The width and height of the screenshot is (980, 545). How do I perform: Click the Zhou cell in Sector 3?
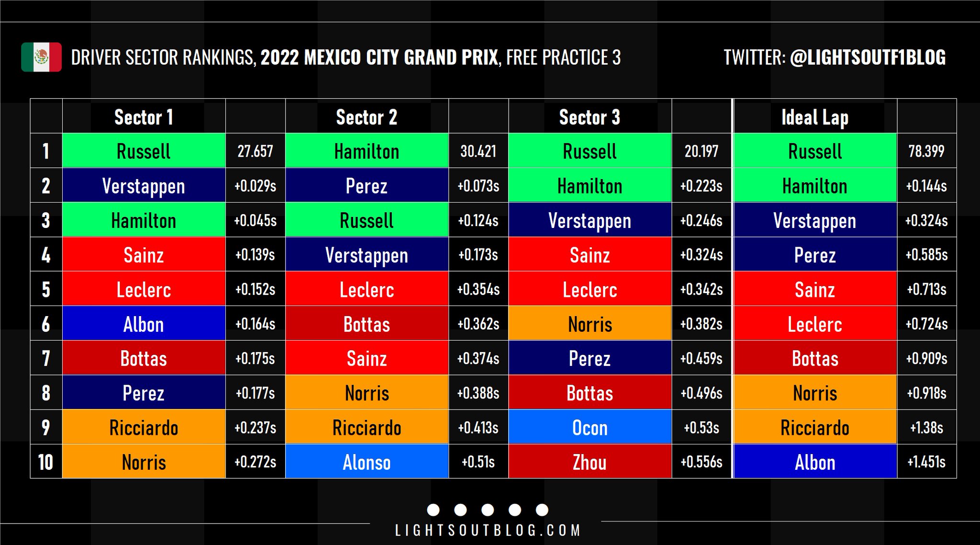tap(590, 462)
